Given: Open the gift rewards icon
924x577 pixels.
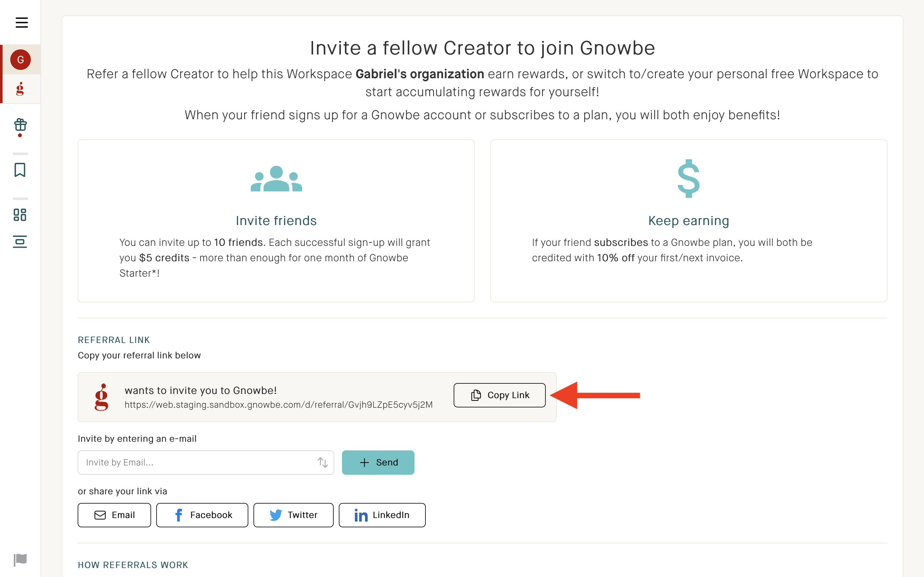Looking at the screenshot, I should (x=20, y=125).
